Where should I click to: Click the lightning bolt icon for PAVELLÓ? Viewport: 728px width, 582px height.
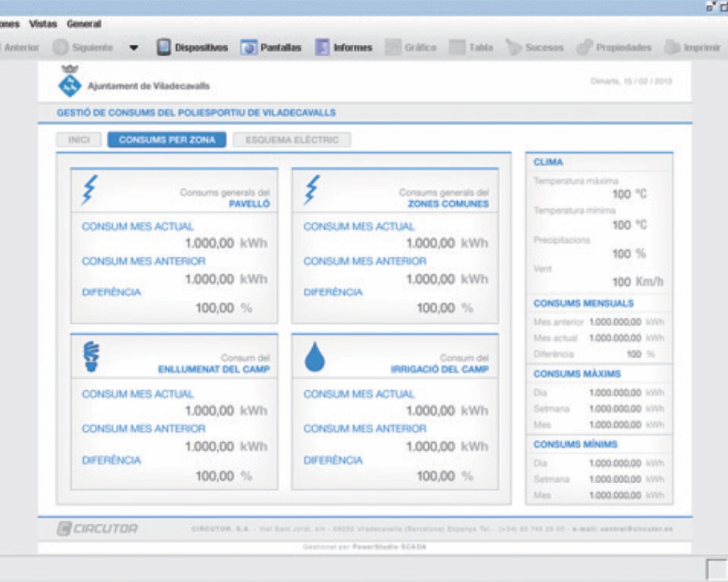pyautogui.click(x=90, y=190)
